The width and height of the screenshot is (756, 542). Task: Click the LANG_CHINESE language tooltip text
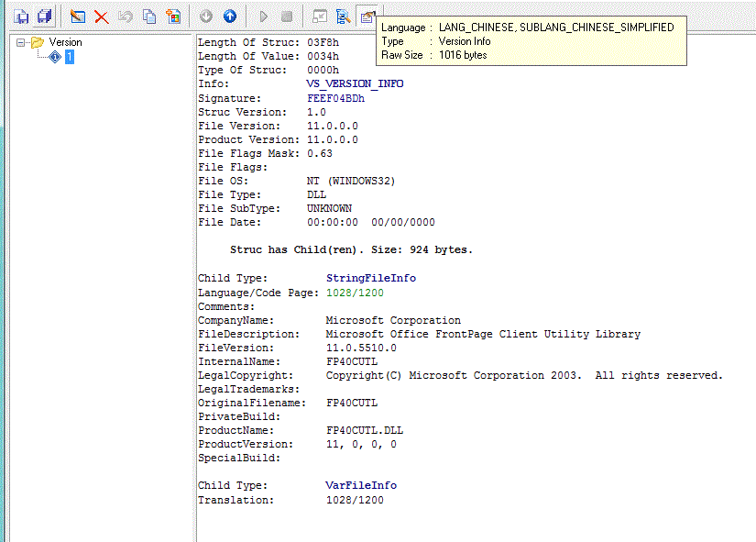point(556,28)
